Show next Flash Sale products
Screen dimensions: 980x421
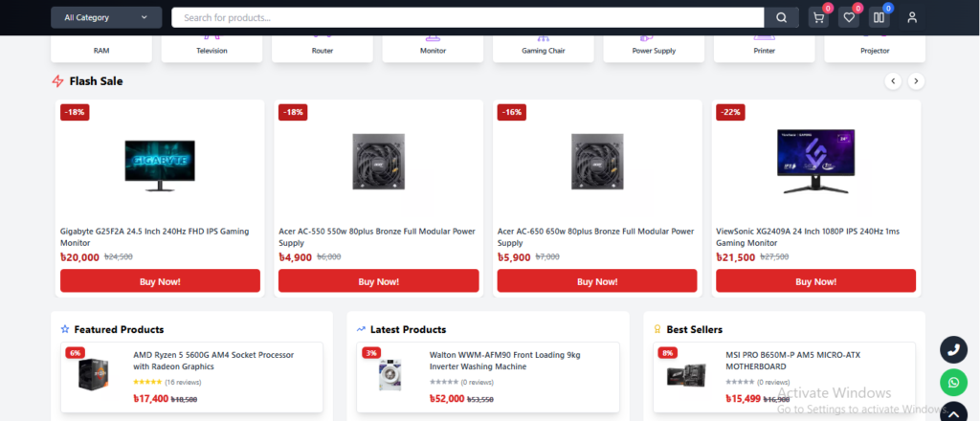(x=916, y=81)
